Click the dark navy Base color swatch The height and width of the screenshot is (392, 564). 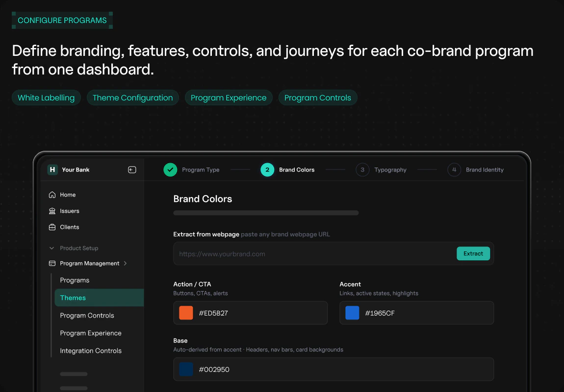tap(186, 369)
